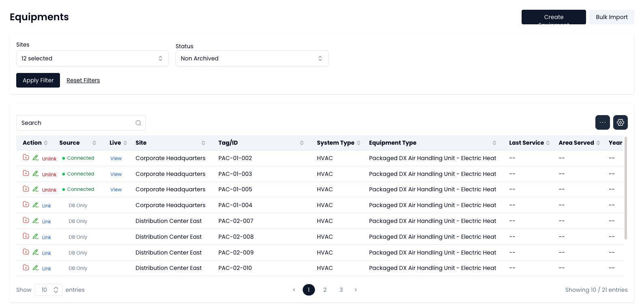Click the edit pencil icon for PAC-01-003
Screen dimensions: 644x304
(x=36, y=173)
